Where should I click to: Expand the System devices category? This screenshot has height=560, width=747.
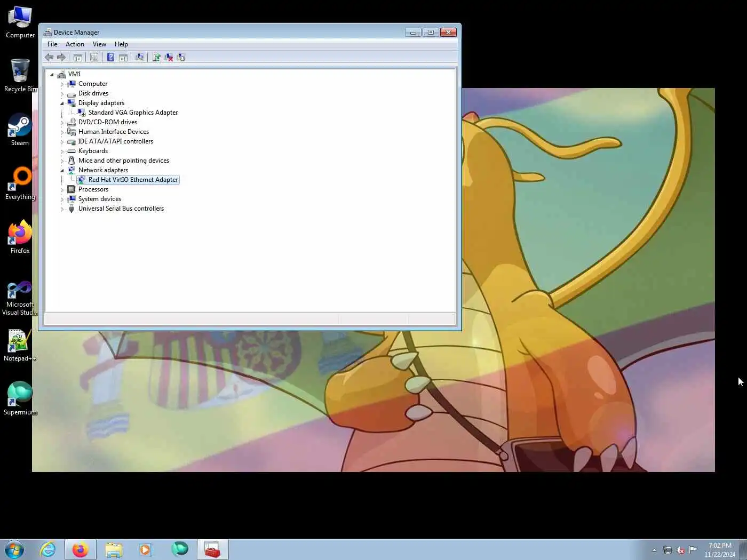tap(62, 199)
